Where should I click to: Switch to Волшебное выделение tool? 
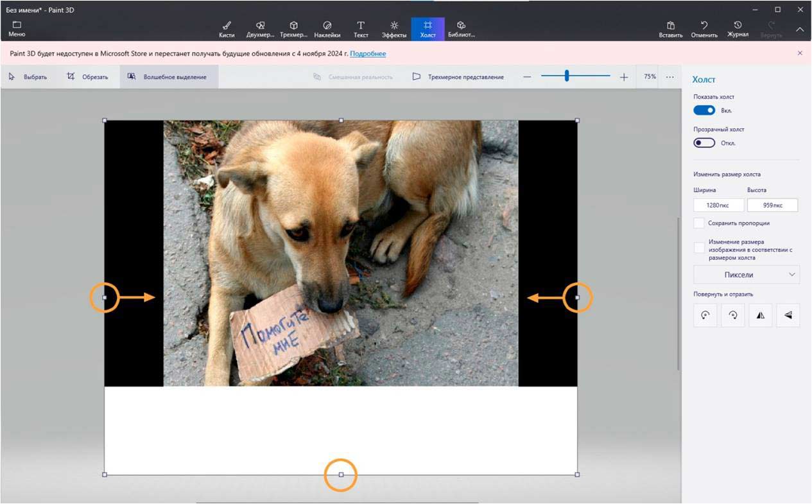(169, 77)
